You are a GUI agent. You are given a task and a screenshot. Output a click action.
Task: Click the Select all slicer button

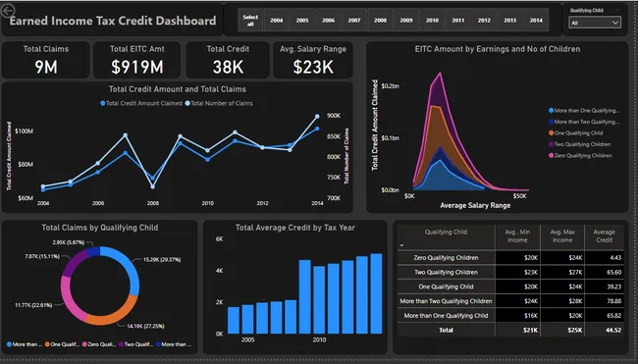click(x=250, y=20)
